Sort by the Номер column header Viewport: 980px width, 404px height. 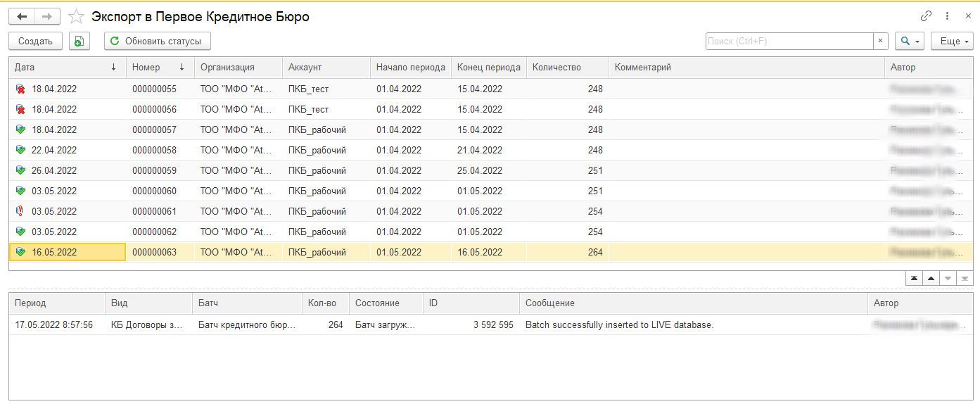coord(160,68)
